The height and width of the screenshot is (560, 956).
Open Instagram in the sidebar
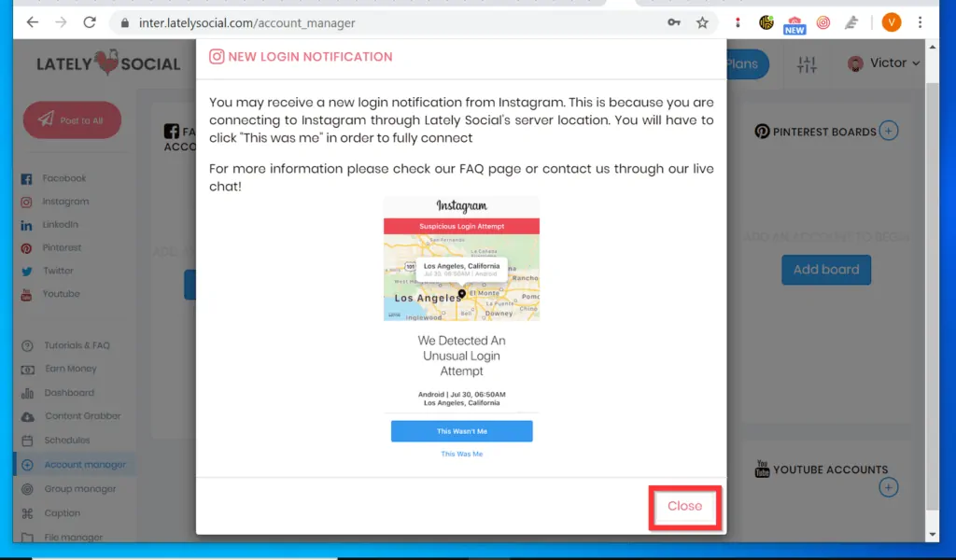(65, 202)
